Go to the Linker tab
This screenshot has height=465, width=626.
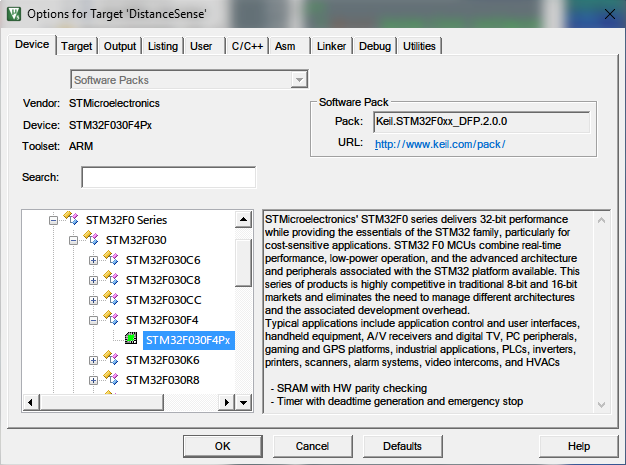pos(331,46)
